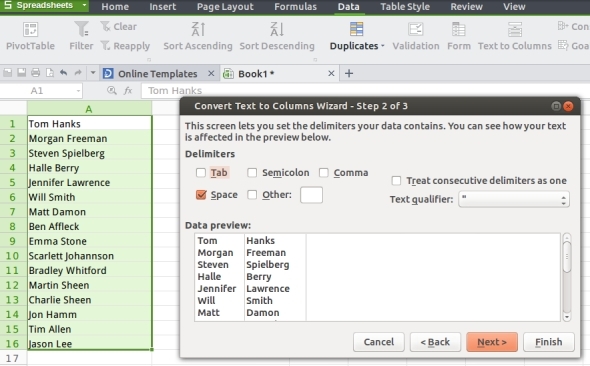Sort column ascending
Screen dimensions: 590x366
coord(198,36)
